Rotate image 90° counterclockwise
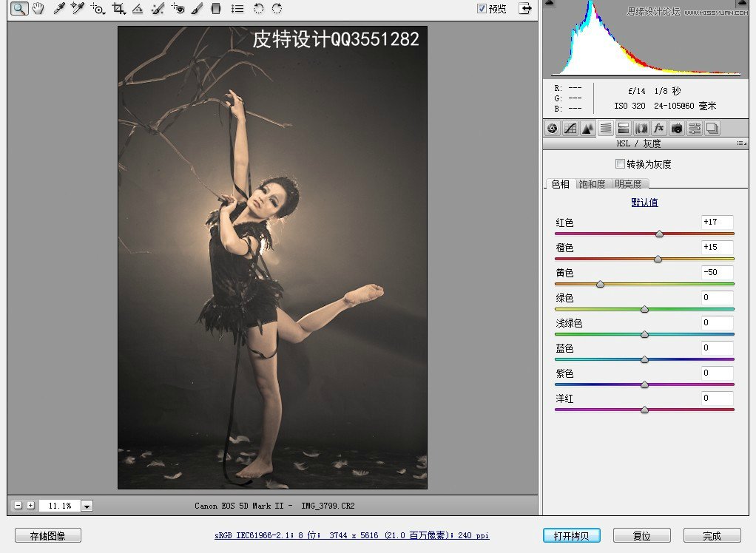 [x=258, y=9]
